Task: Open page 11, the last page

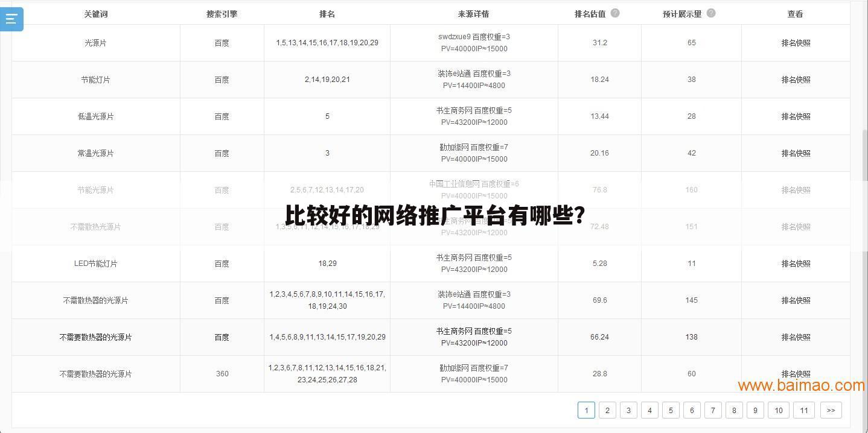Action: (x=803, y=410)
